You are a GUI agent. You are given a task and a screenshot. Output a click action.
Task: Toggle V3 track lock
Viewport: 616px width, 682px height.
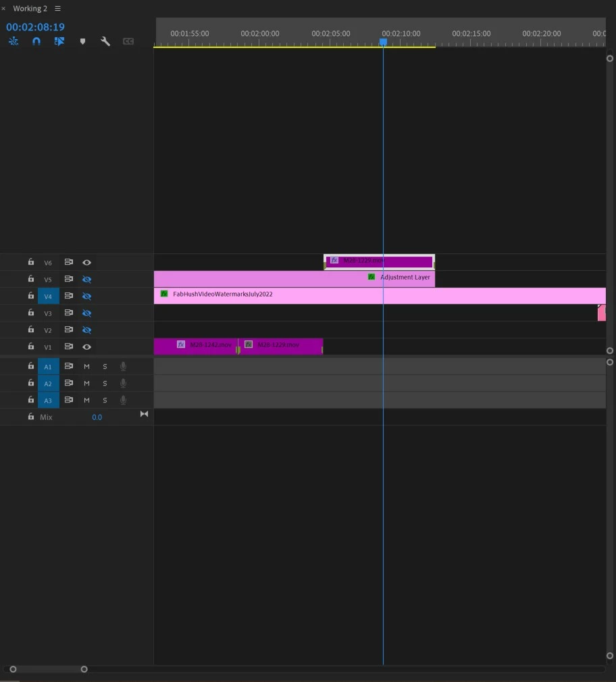(x=31, y=313)
